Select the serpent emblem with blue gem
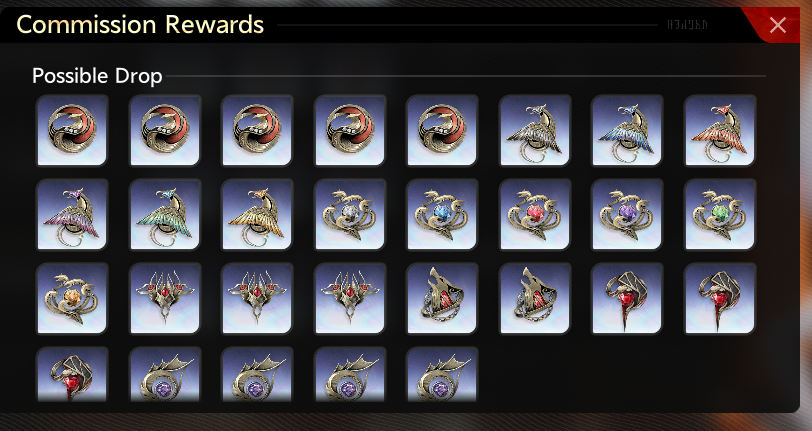The width and height of the screenshot is (812, 431). 442,214
